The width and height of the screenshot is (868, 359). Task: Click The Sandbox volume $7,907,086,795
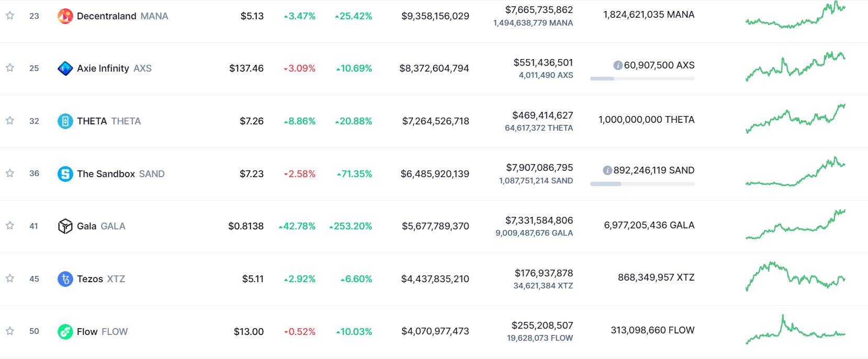(x=539, y=168)
